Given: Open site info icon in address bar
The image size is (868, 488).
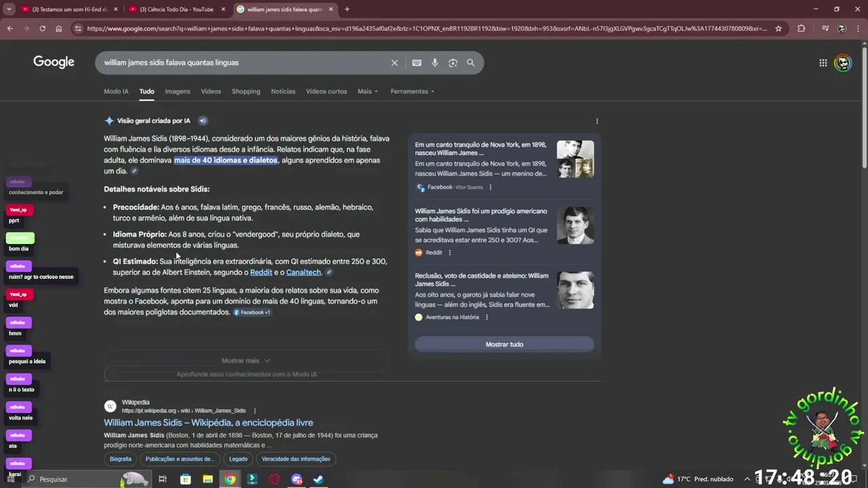Looking at the screenshot, I should coord(77,28).
